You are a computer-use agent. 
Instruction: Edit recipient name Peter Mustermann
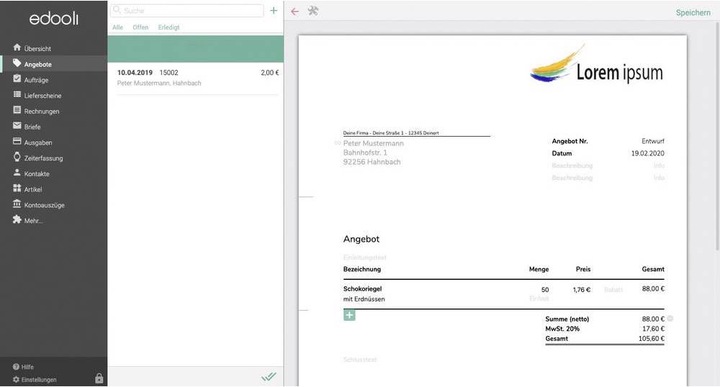point(373,143)
